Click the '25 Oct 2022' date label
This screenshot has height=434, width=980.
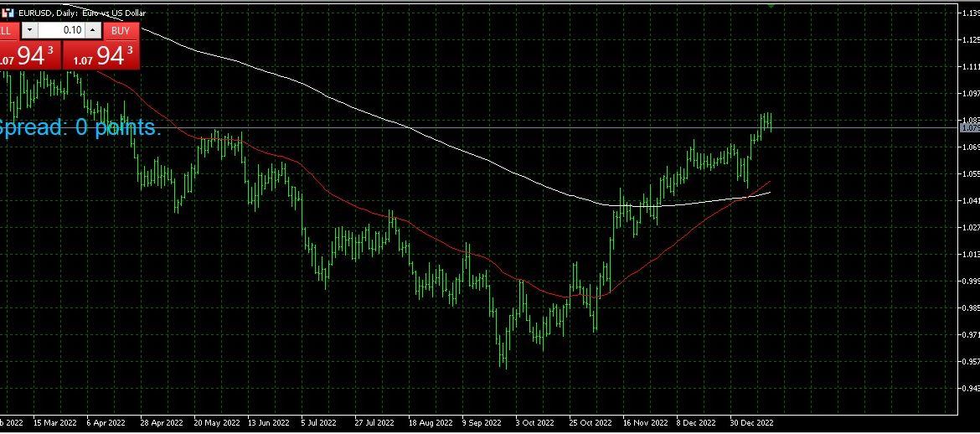(591, 423)
